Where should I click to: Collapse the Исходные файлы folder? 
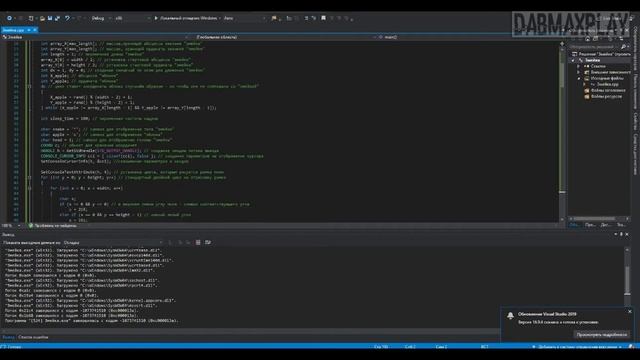pyautogui.click(x=579, y=78)
